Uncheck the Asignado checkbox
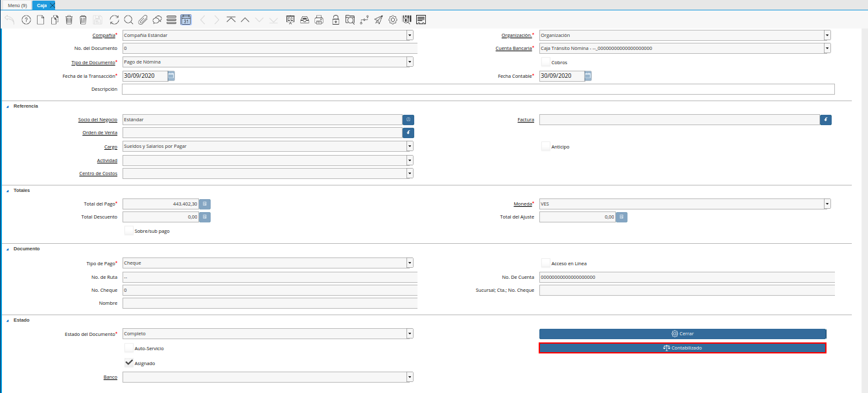 (x=129, y=363)
